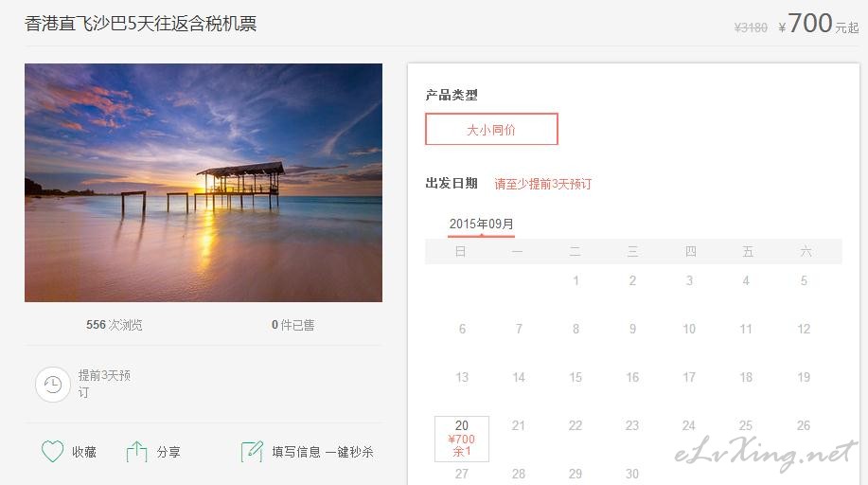Click calendar date 6

pos(462,329)
